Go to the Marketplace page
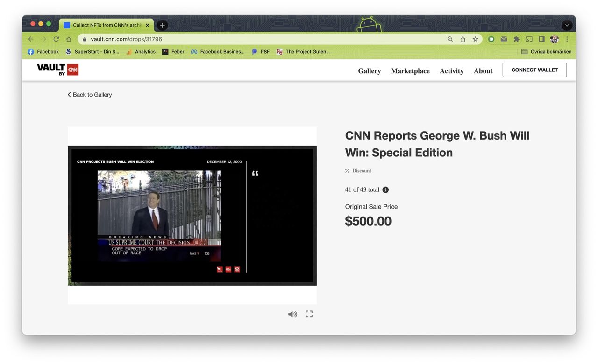598x364 pixels. (410, 71)
